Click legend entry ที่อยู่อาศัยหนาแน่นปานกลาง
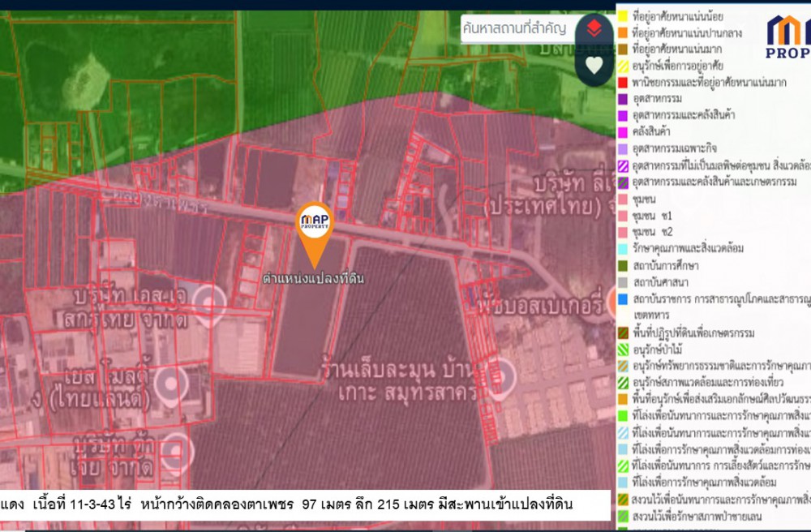This screenshot has width=811, height=532. coord(687,33)
